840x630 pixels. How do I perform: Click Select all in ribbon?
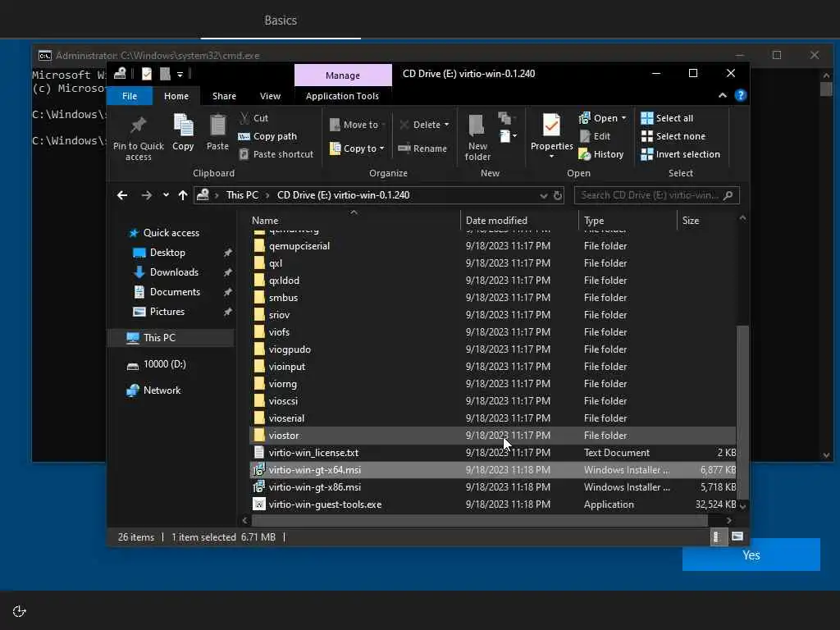point(667,118)
